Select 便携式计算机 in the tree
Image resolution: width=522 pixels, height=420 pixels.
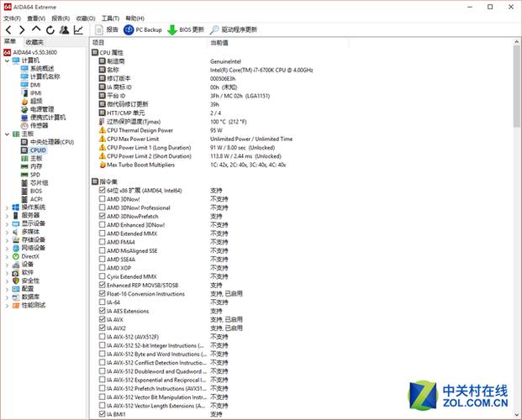43,118
